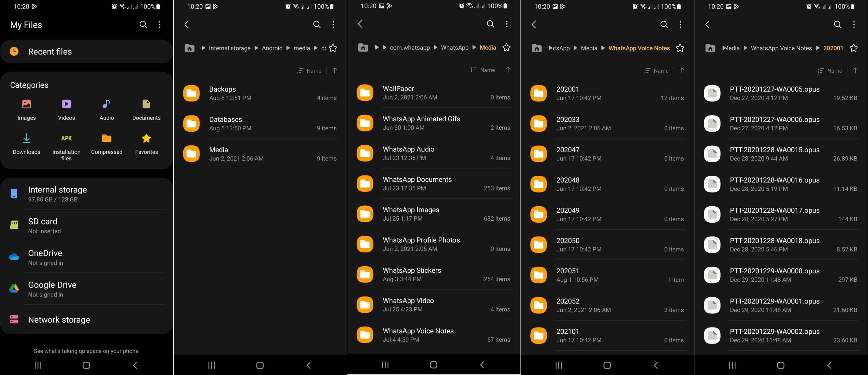Screen dimensions: 868x375
Task: Open the 202051 folder
Action: click(607, 275)
